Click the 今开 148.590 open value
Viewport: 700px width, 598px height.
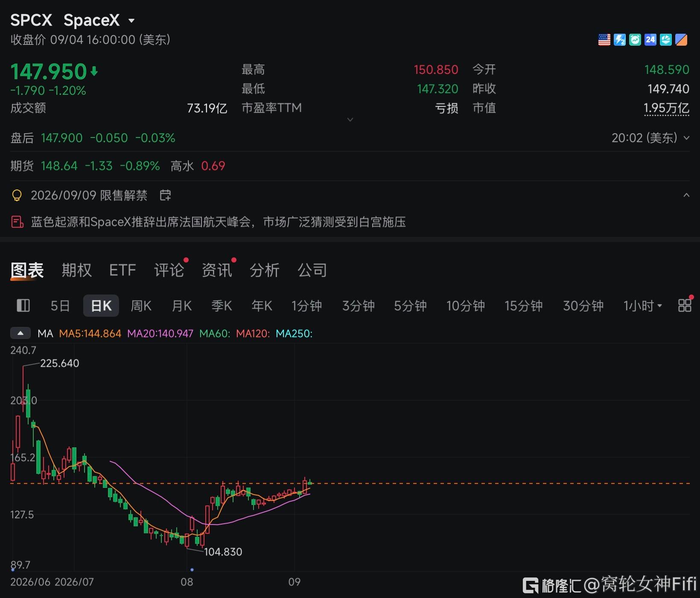(667, 70)
